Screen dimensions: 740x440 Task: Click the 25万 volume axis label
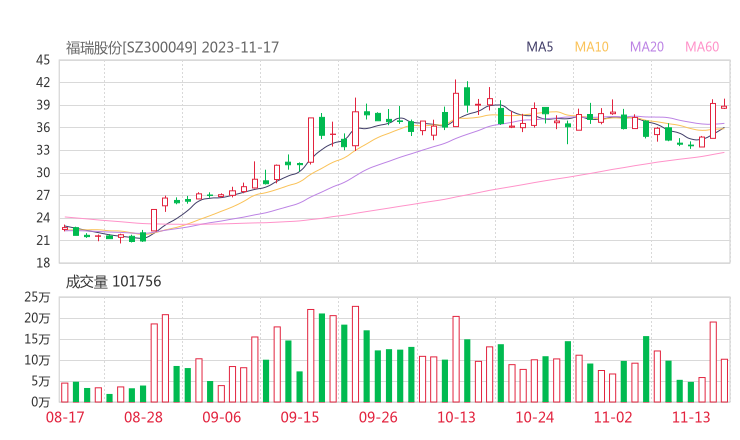pyautogui.click(x=37, y=297)
